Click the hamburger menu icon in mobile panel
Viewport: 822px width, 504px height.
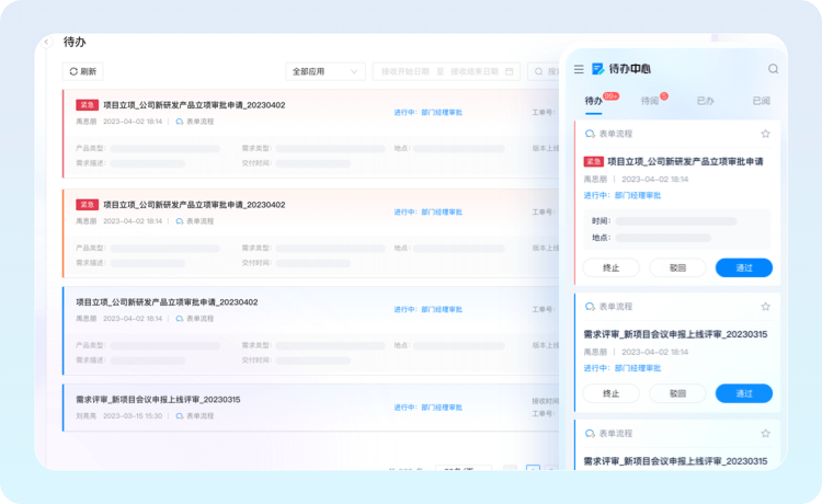pos(579,69)
